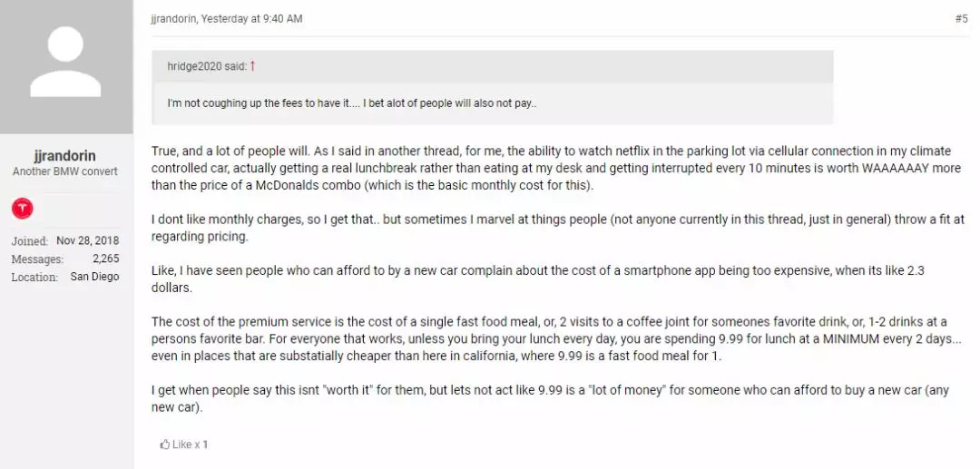
Task: Click jjrandorin author name in post header
Action: [173, 18]
